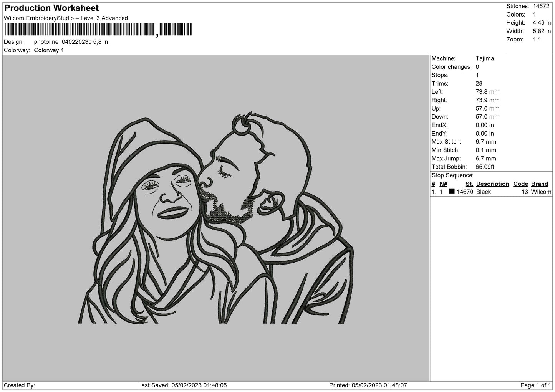Screen dimensions: 555x392
Task: Click the Last Saved timestamp
Action: tap(182, 385)
